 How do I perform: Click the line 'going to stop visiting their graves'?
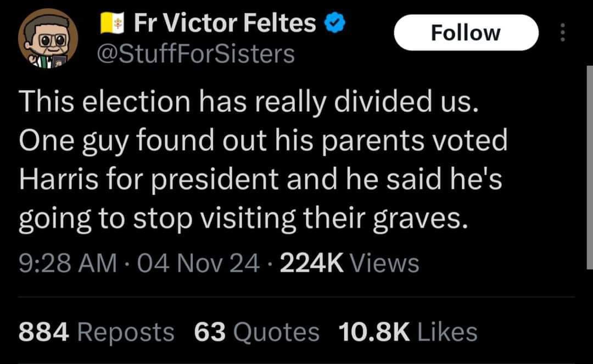244,220
